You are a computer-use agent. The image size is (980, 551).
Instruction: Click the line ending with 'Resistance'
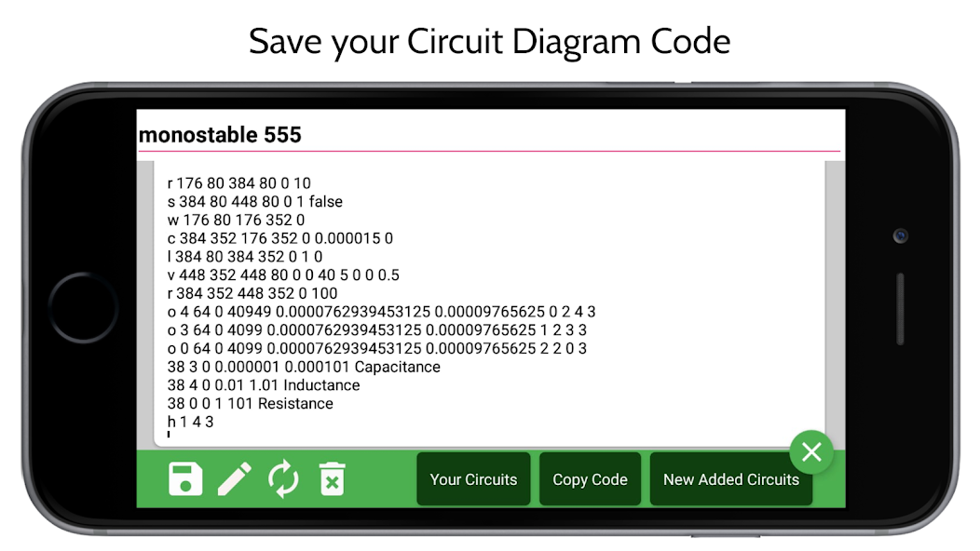click(x=250, y=404)
